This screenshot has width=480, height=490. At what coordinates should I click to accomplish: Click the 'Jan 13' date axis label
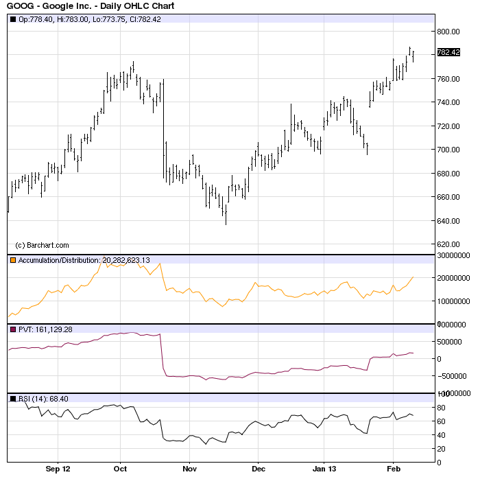pos(324,469)
